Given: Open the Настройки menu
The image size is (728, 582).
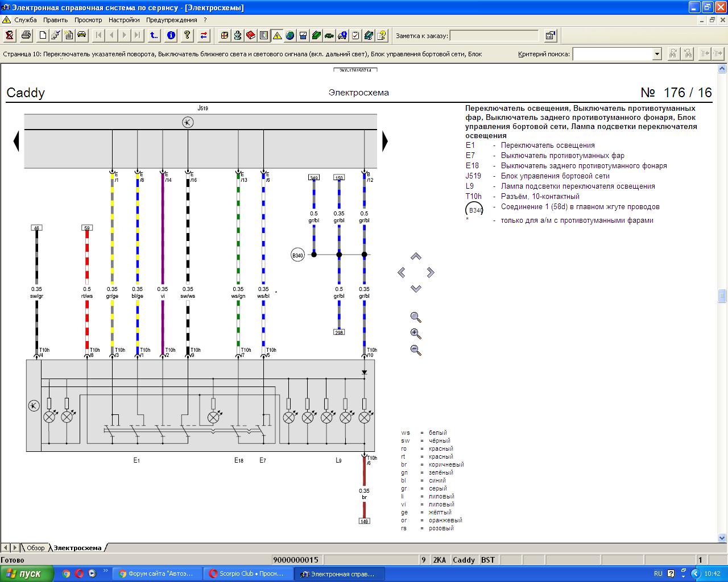Looking at the screenshot, I should (124, 20).
